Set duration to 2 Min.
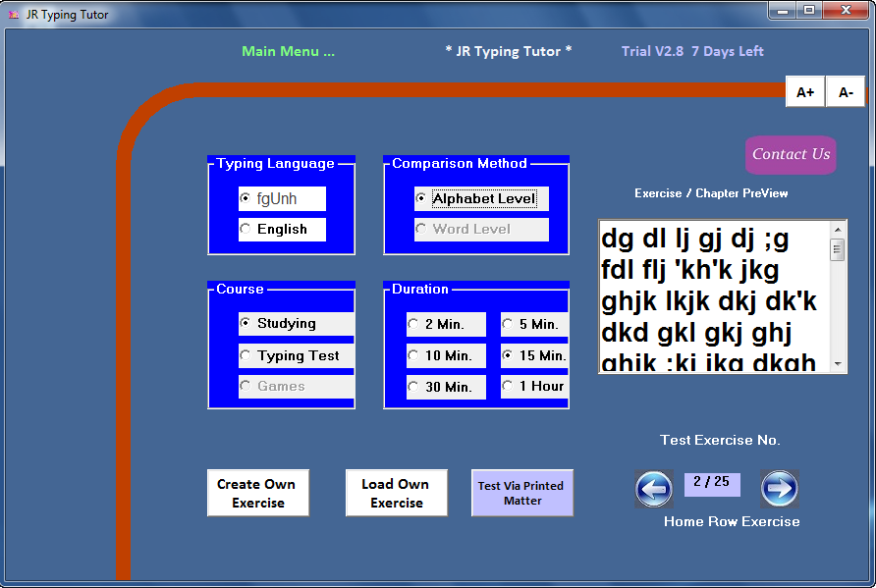The image size is (876, 588). coord(446,325)
